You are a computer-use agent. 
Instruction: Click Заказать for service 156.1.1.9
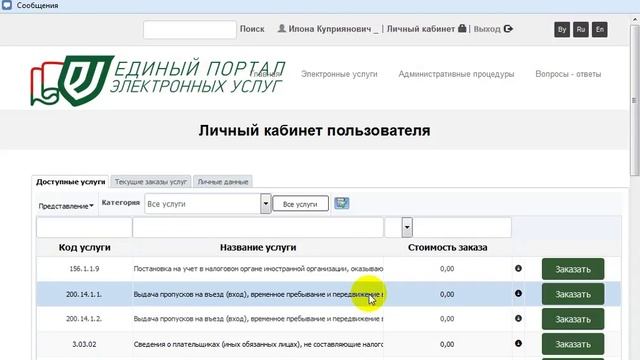pos(573,269)
